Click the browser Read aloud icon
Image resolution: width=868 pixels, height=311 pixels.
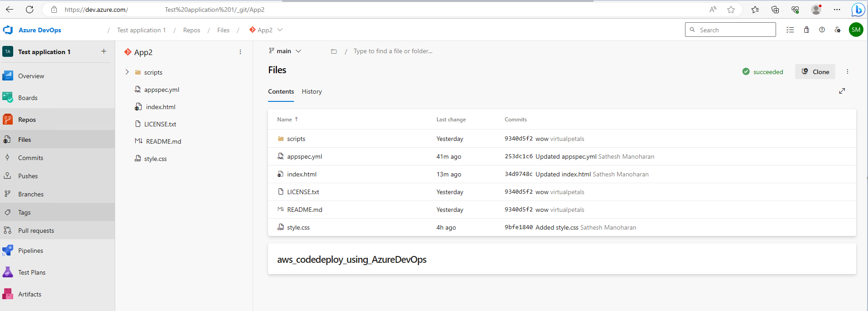coord(713,10)
